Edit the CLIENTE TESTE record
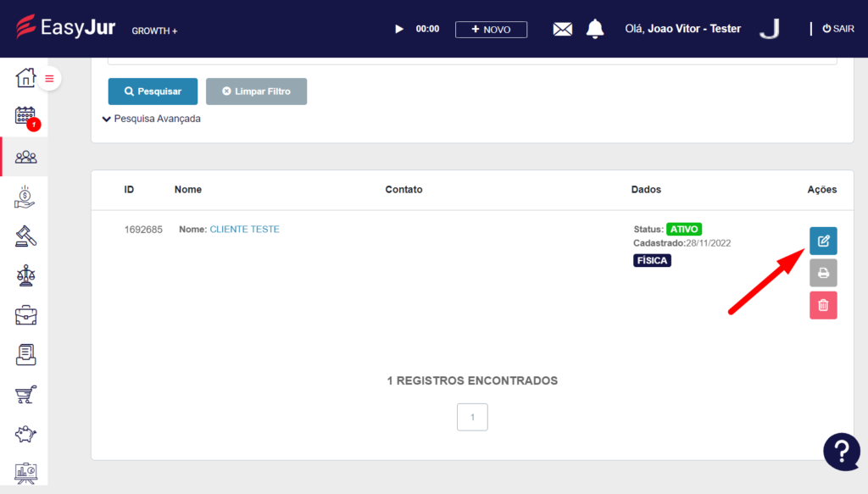 [823, 241]
